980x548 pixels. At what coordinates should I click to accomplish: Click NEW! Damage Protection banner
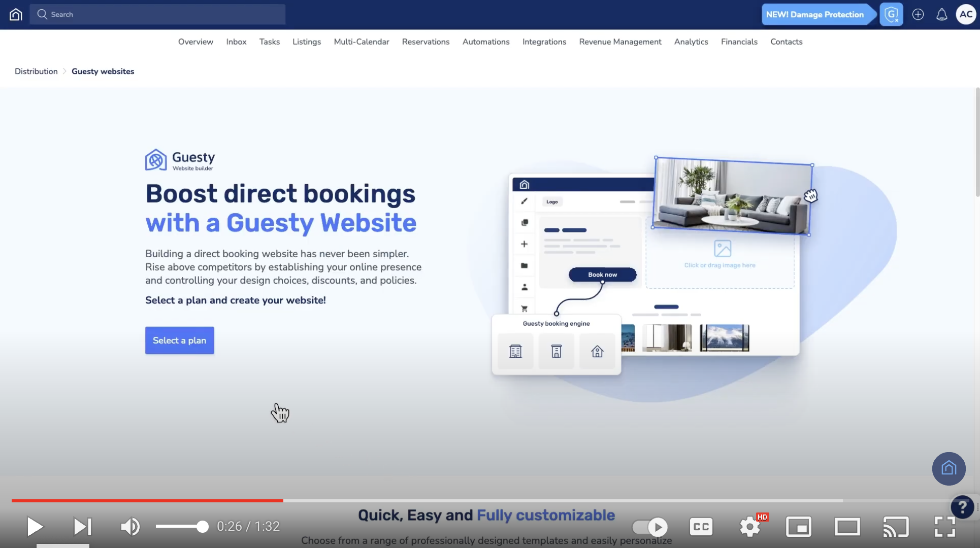pos(814,14)
